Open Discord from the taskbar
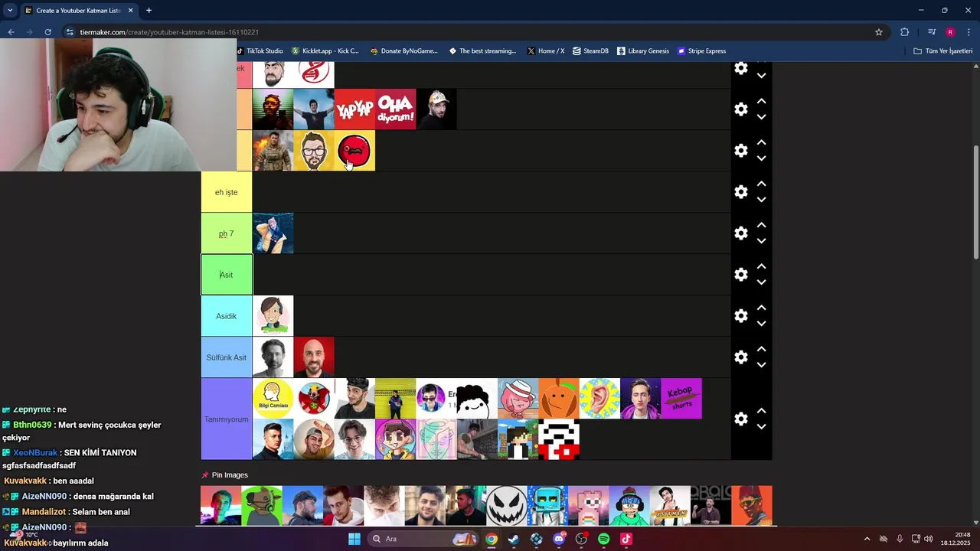 click(x=559, y=539)
